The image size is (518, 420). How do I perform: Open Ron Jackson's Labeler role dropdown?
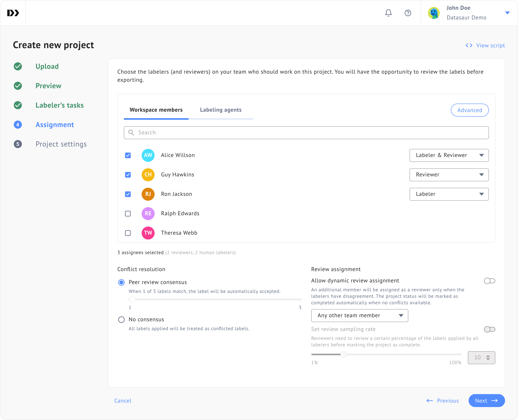pos(449,194)
